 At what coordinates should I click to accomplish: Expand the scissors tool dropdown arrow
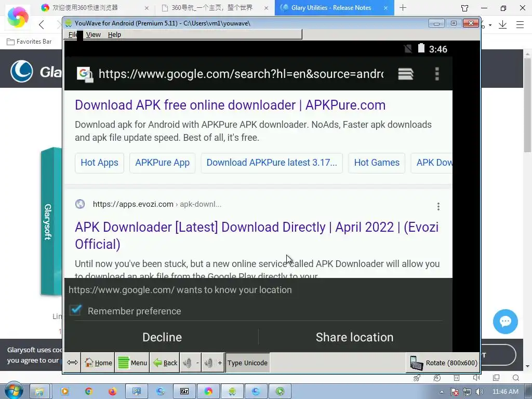coord(490,25)
